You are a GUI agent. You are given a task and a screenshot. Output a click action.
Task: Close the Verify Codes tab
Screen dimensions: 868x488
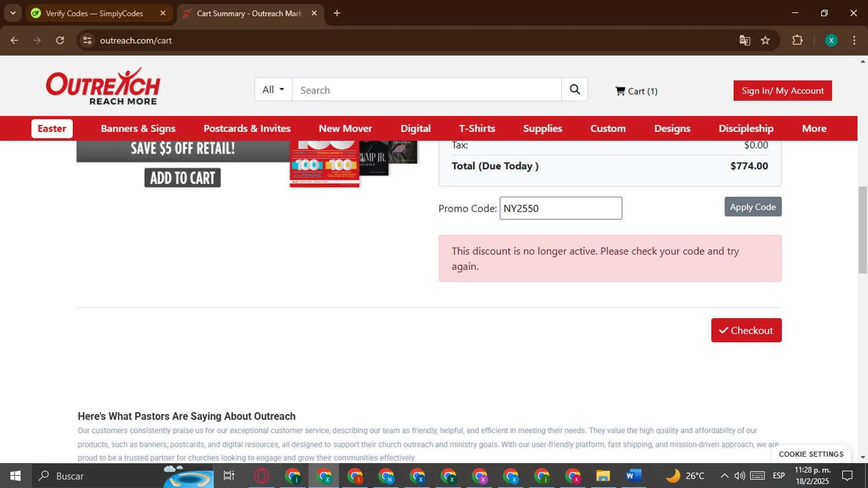[x=163, y=13]
